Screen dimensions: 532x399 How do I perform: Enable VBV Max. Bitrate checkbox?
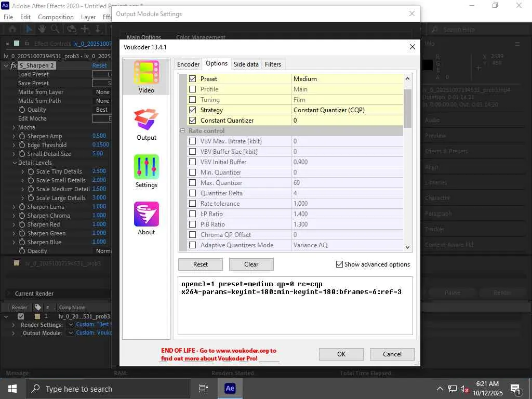192,141
